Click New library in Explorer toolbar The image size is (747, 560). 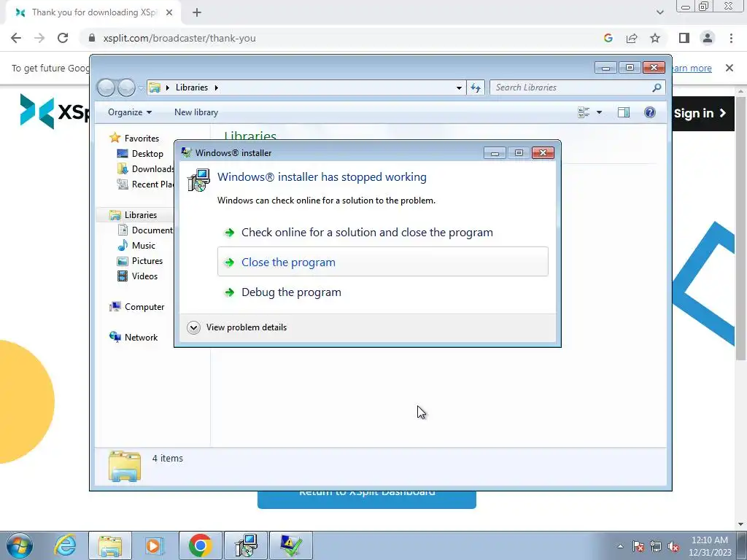196,112
